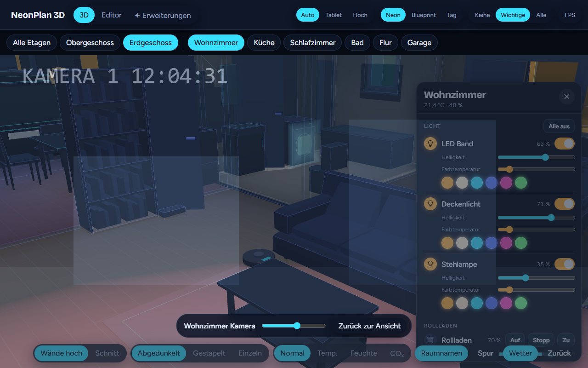Viewport: 588px width, 368px height.
Task: Pick the purple swatch for LED Band
Action: coord(506,183)
